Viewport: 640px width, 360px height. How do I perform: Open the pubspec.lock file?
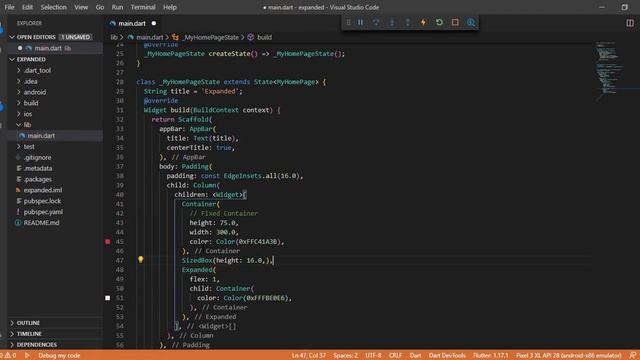click(42, 201)
